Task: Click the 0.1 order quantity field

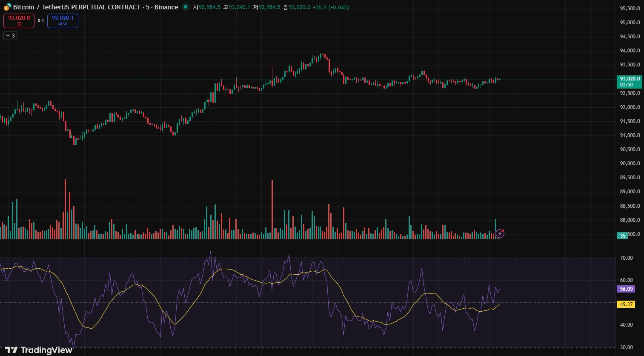Action: [x=41, y=21]
